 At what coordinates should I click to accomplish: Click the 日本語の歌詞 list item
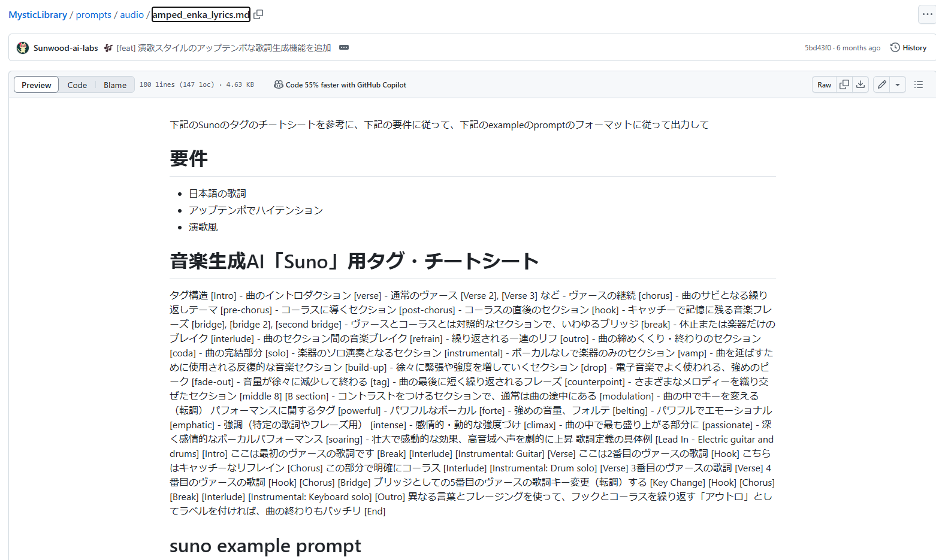point(218,193)
